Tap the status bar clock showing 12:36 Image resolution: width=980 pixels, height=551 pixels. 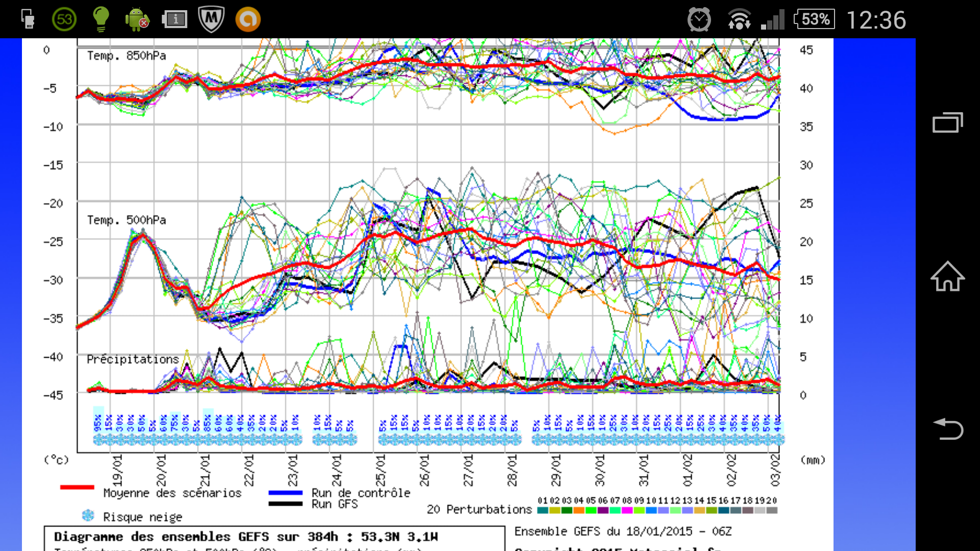click(x=876, y=20)
